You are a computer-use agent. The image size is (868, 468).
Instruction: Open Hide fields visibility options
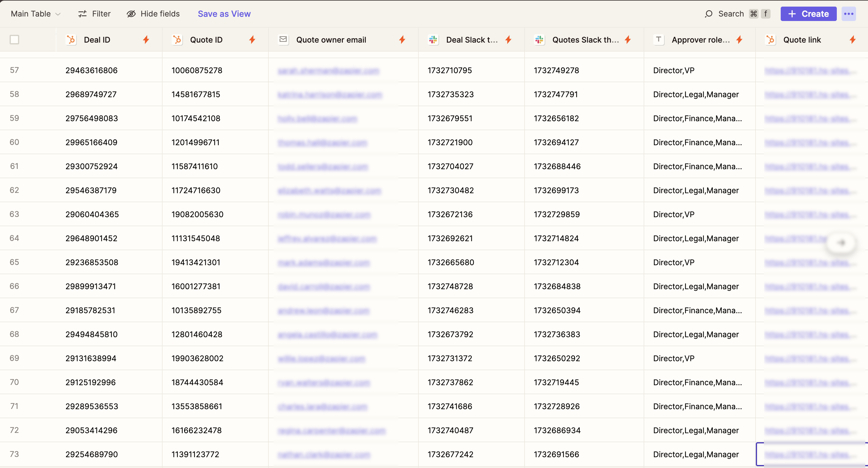tap(153, 14)
